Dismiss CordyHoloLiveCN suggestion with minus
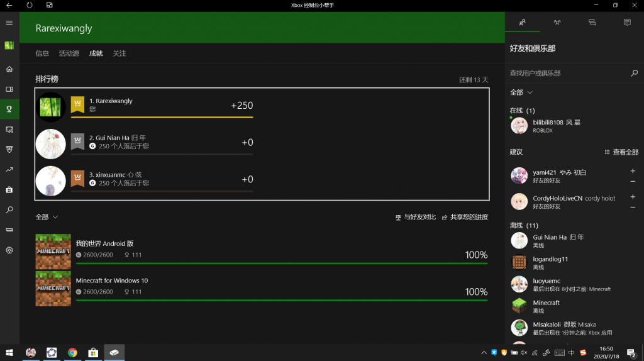The width and height of the screenshot is (644, 361). coord(633,207)
